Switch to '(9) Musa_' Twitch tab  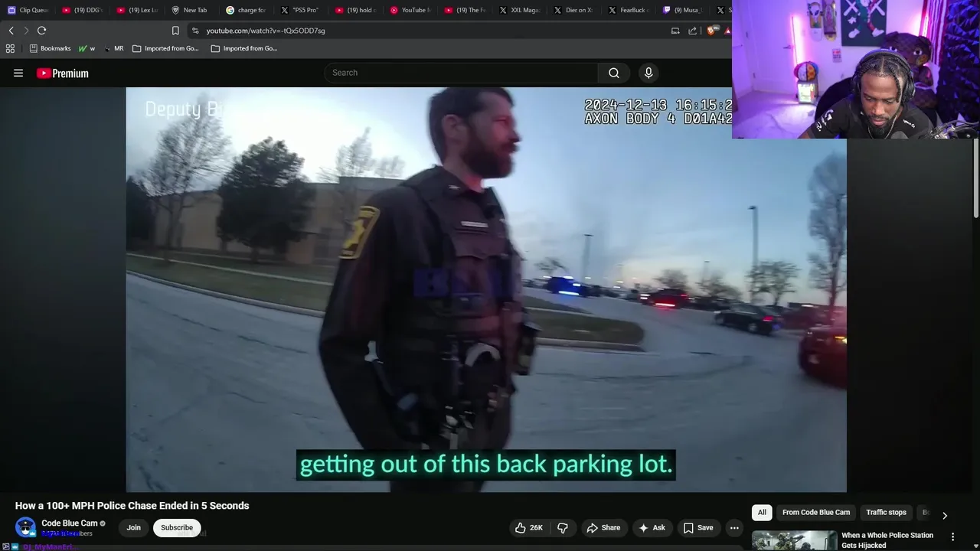[x=684, y=10]
